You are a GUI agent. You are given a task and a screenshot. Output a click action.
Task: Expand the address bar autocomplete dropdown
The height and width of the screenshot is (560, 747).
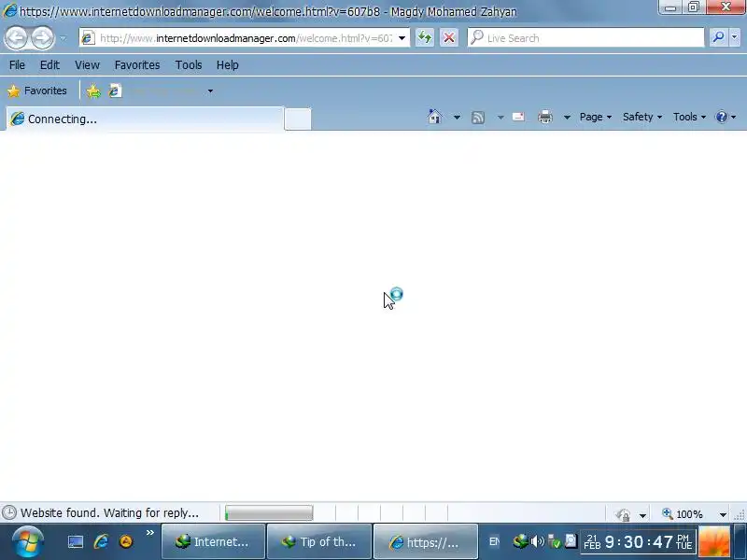pos(402,38)
